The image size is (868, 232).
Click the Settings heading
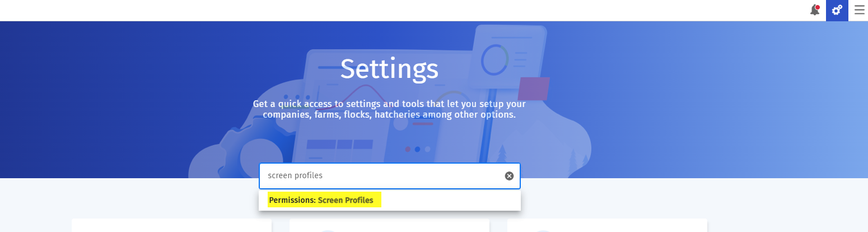[x=389, y=69]
